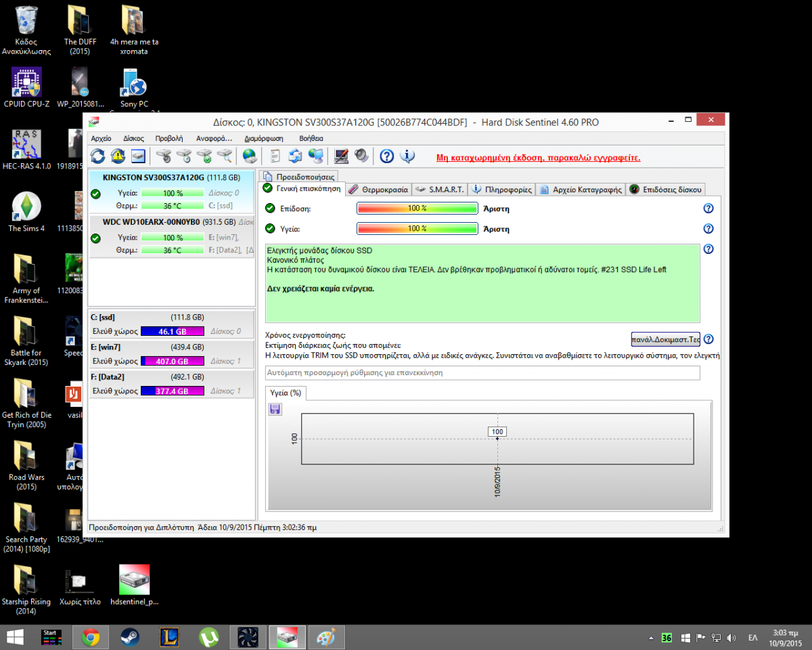Open Paint from the taskbar
The image size is (812, 650).
326,637
